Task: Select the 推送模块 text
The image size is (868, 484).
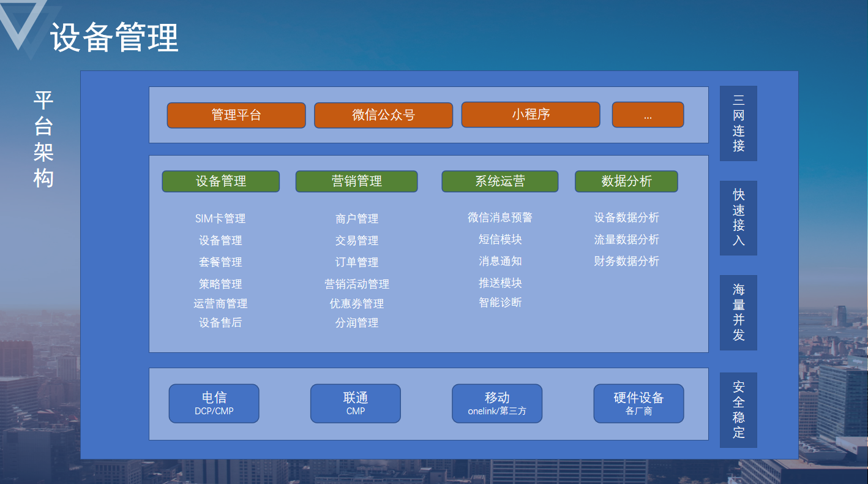Action: [x=500, y=283]
